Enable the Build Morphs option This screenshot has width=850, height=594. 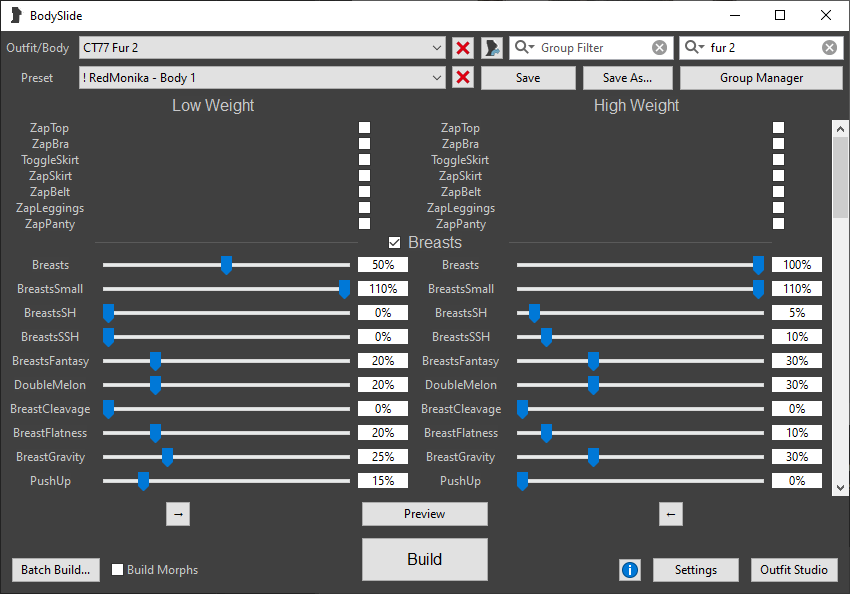(x=117, y=570)
